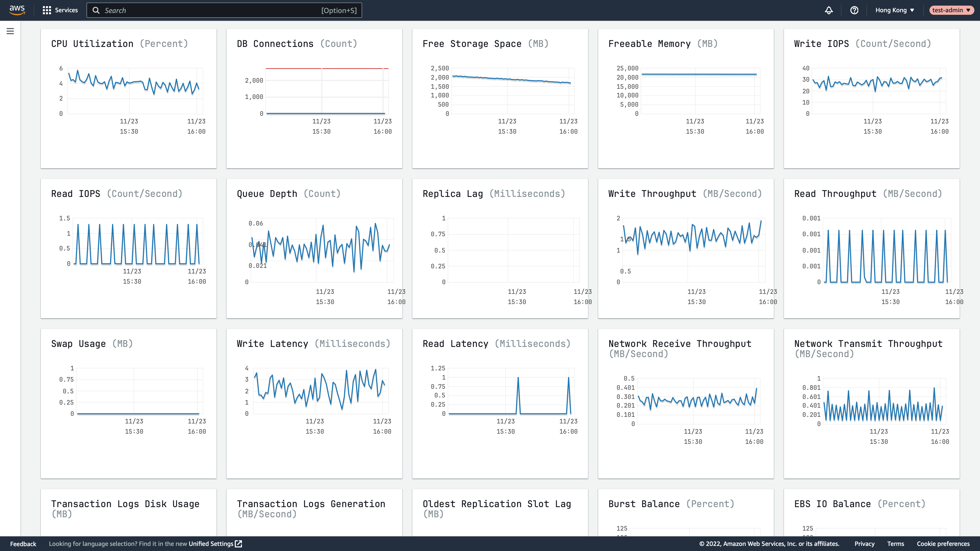Open the Terms footer link
This screenshot has width=980, height=551.
tap(896, 544)
